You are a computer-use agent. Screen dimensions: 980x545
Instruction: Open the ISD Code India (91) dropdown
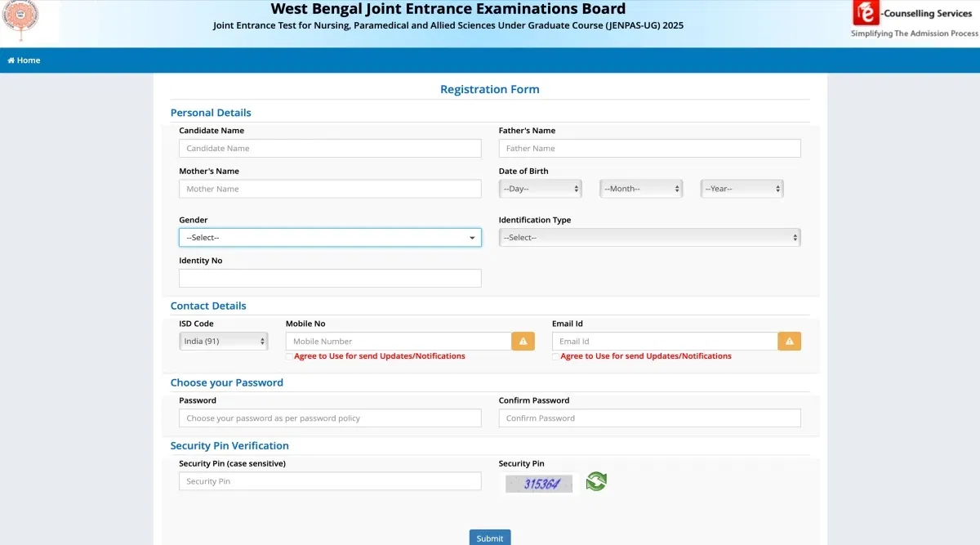point(224,342)
